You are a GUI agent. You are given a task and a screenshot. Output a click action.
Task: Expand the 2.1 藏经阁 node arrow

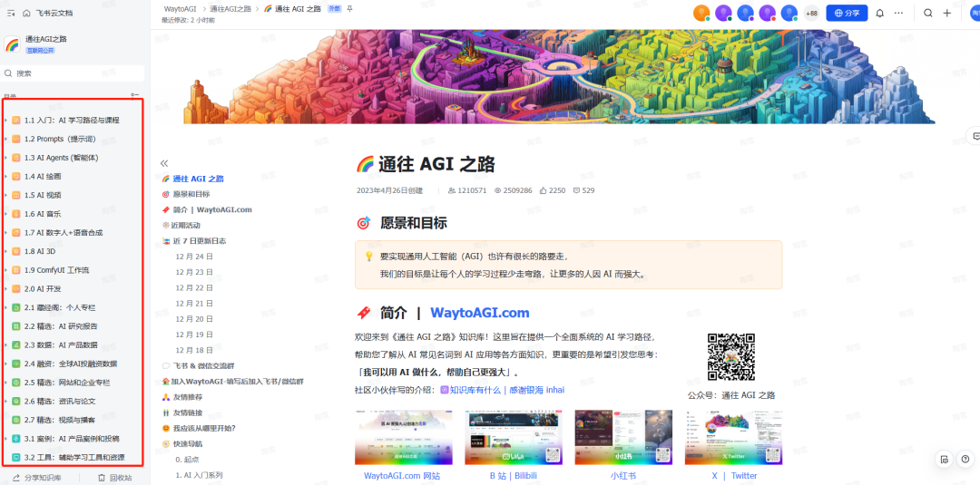6,307
